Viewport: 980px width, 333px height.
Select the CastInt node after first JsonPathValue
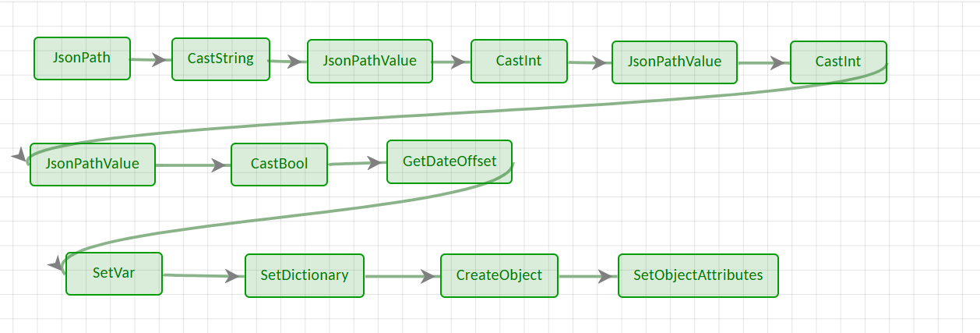click(519, 61)
